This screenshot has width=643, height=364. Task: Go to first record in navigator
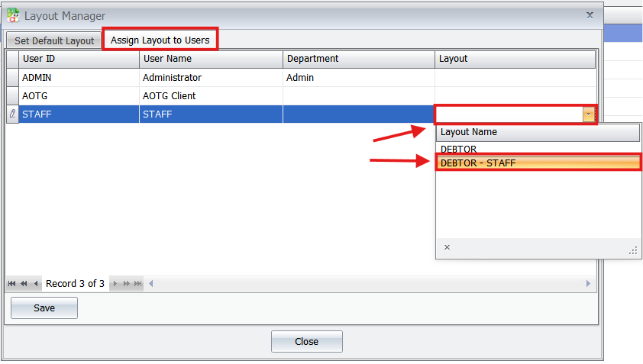point(13,284)
